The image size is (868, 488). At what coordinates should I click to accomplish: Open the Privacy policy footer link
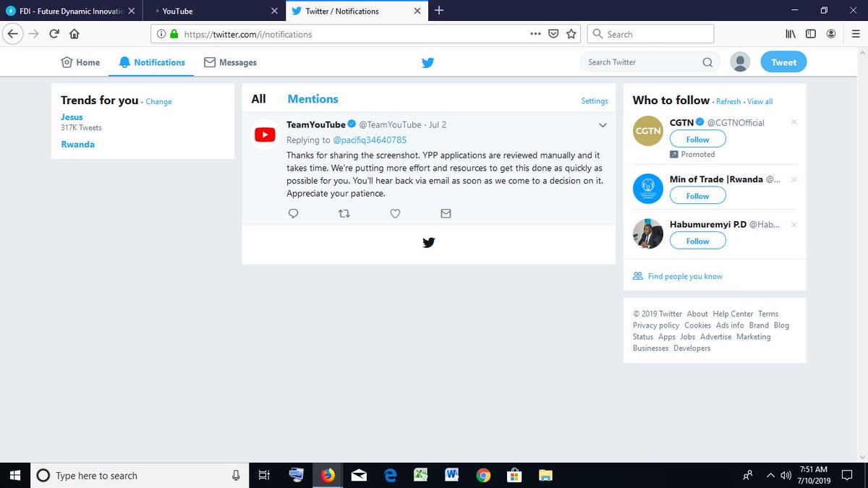point(656,325)
